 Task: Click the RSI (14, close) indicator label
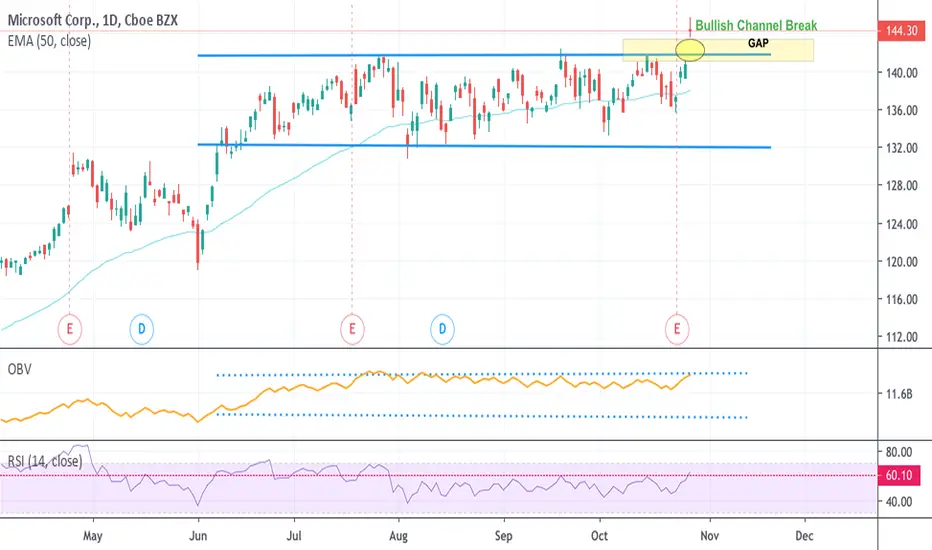click(45, 461)
